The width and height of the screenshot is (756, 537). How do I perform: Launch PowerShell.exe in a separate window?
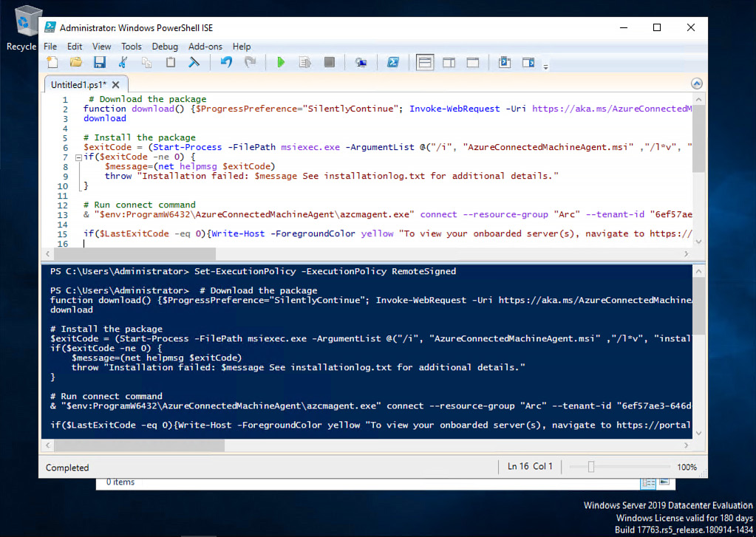coord(393,63)
